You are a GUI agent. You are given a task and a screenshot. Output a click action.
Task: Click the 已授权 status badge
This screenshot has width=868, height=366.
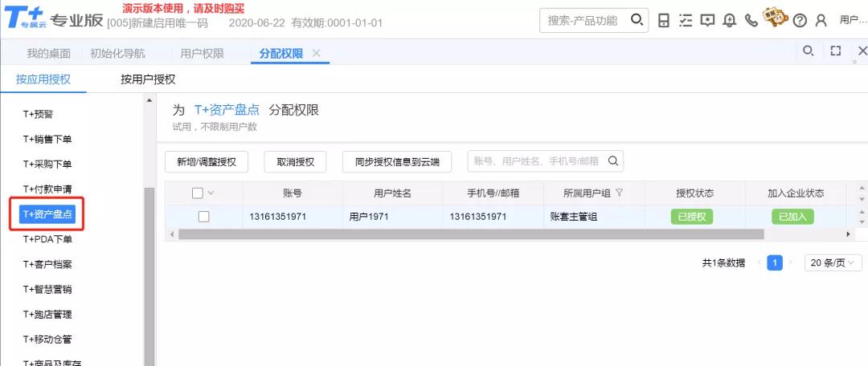pyautogui.click(x=692, y=217)
